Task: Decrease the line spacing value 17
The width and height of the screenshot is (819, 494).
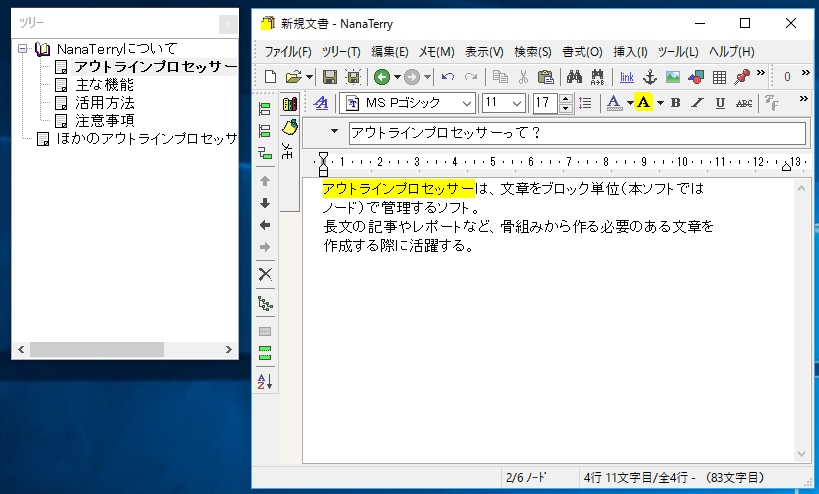Action: tap(566, 108)
